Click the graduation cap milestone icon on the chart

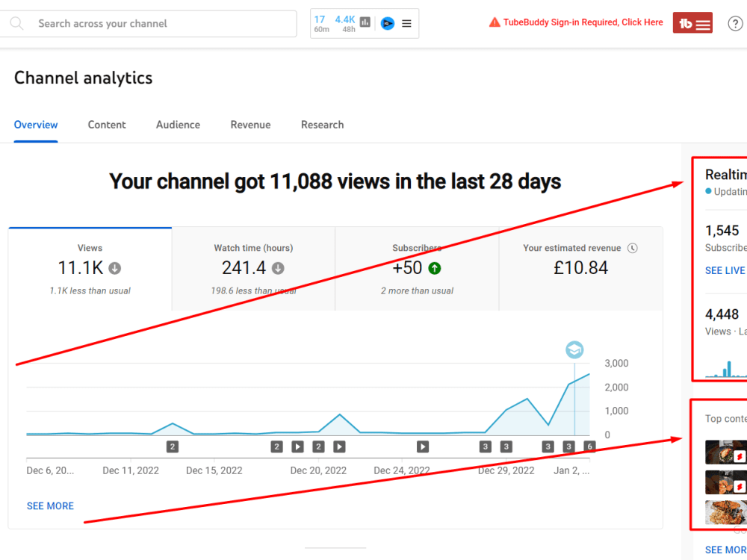pyautogui.click(x=574, y=349)
